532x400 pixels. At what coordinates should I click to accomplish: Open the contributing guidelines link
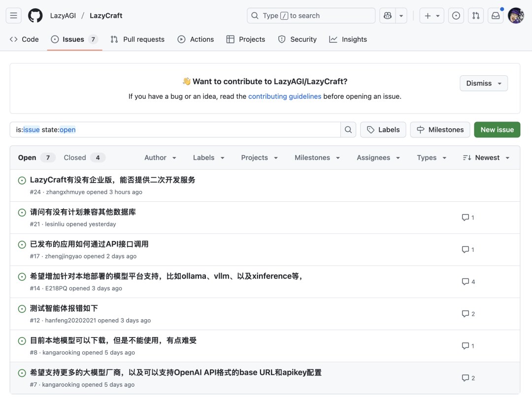285,96
